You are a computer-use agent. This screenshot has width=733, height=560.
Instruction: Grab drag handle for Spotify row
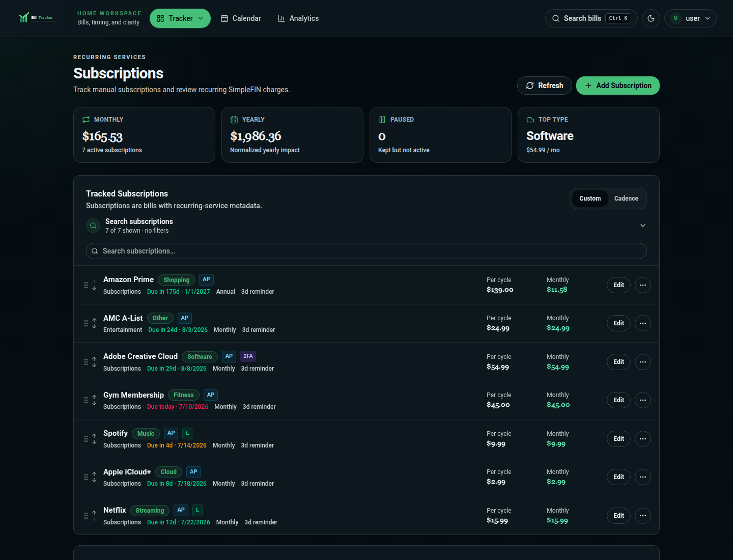point(86,439)
